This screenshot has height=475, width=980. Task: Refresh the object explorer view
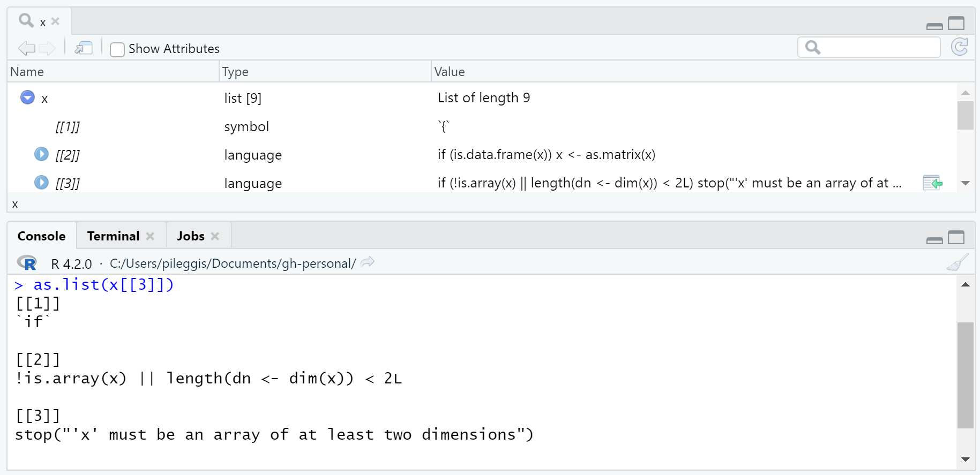click(959, 47)
